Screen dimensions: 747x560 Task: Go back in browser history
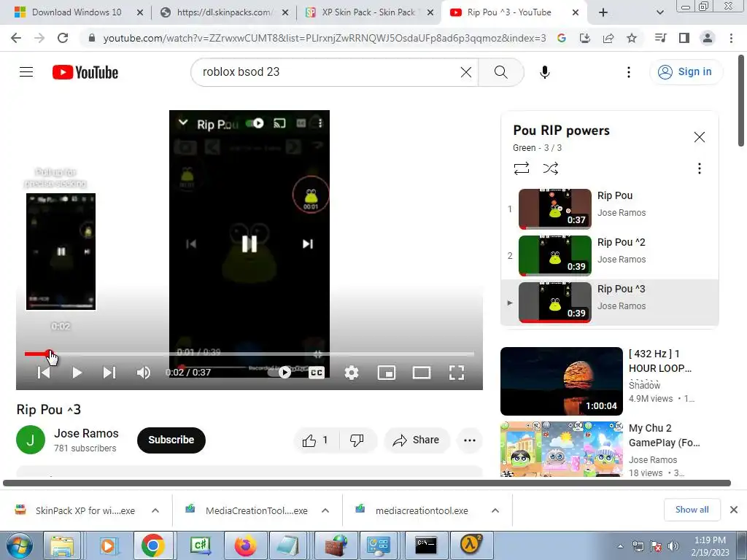point(16,38)
